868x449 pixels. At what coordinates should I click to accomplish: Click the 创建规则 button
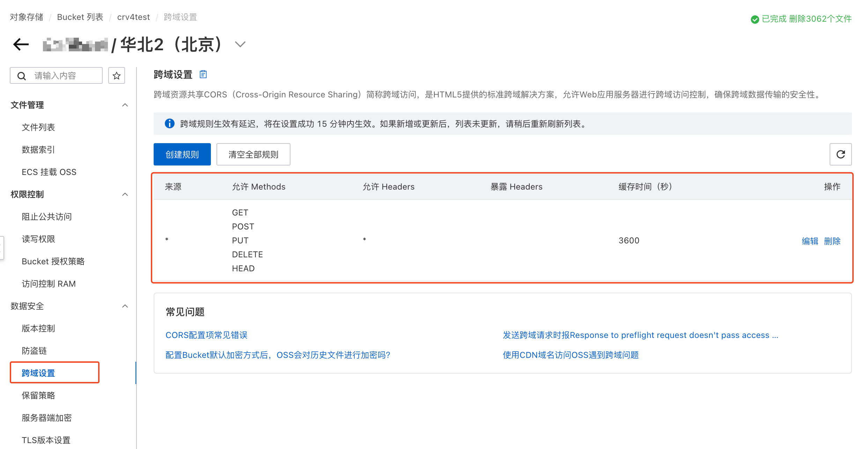182,154
